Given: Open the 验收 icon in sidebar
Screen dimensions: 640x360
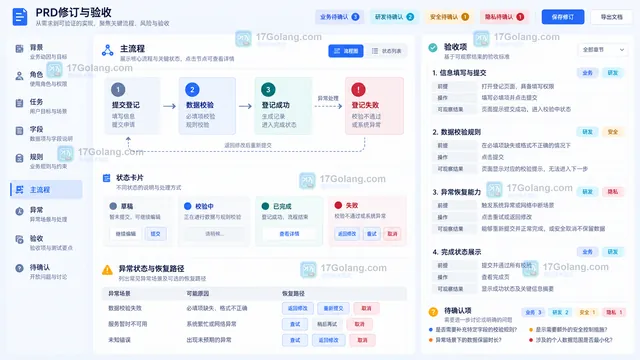Looking at the screenshot, I should [x=19, y=240].
